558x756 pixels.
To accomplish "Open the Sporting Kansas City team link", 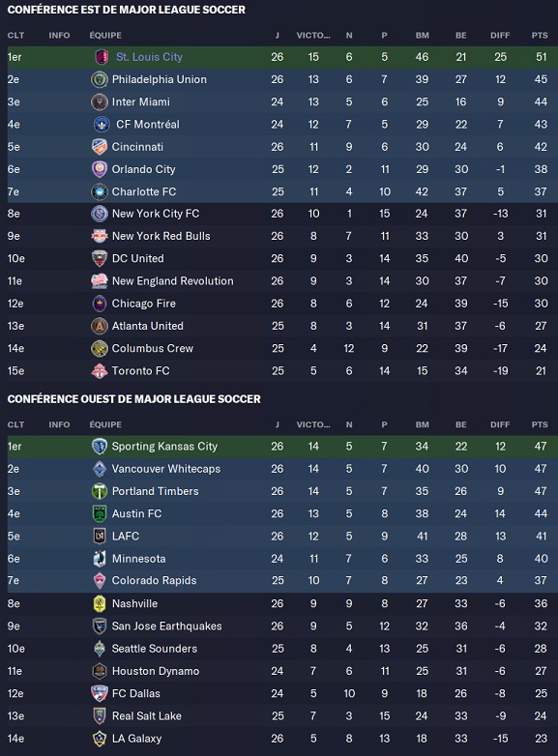I will [164, 447].
